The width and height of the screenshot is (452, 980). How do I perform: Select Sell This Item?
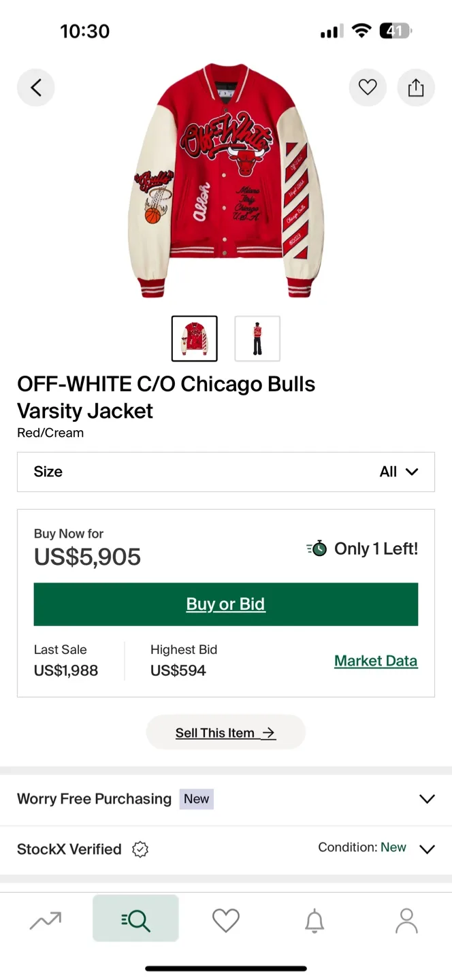pos(225,732)
